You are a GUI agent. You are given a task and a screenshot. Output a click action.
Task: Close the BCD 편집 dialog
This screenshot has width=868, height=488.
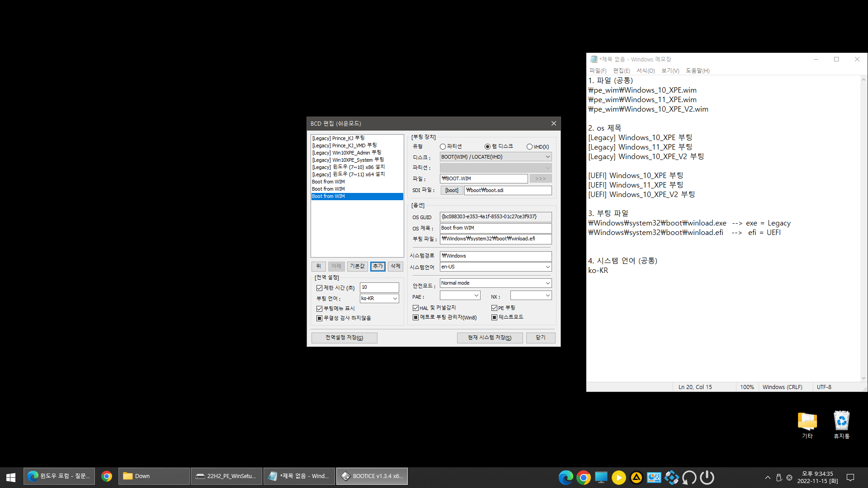pyautogui.click(x=553, y=123)
